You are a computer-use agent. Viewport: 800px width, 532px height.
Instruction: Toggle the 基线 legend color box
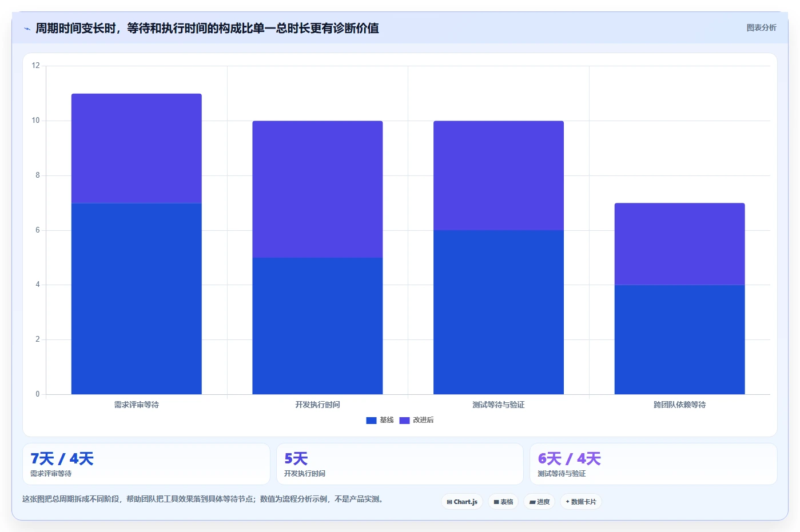coord(371,421)
